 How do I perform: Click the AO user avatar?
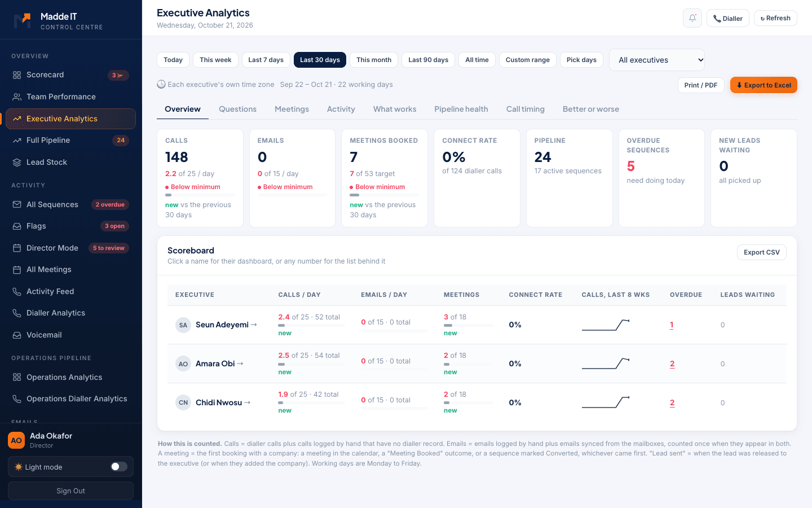click(x=16, y=440)
